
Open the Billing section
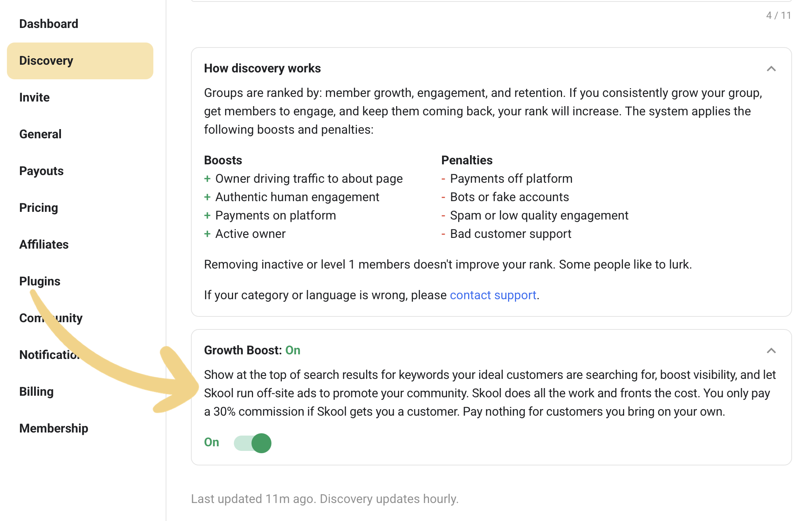click(x=36, y=392)
